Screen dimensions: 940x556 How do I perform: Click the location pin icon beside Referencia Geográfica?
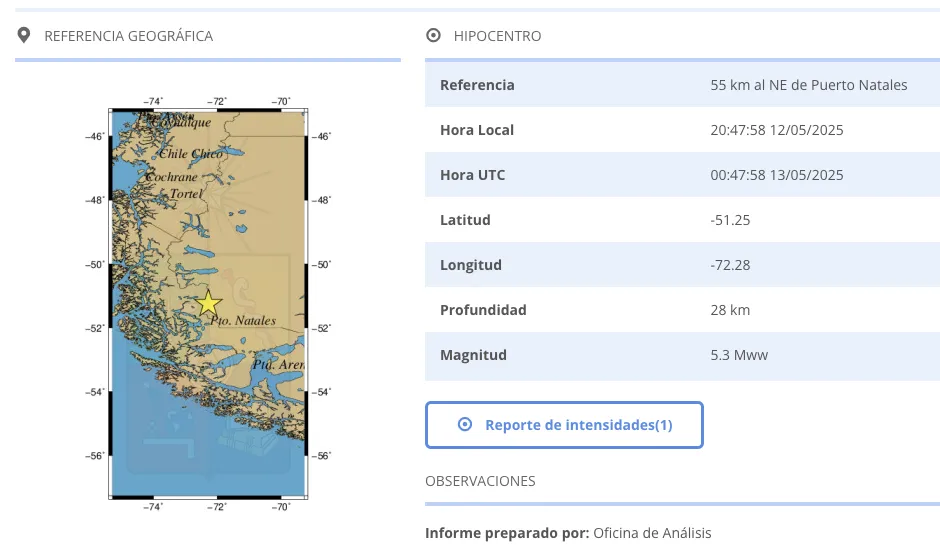point(24,36)
